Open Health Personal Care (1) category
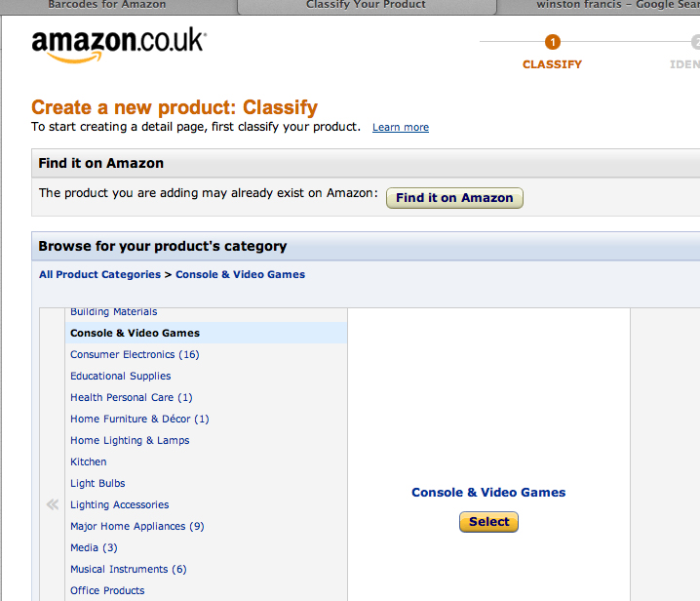Viewport: 700px width, 601px height. (x=132, y=397)
